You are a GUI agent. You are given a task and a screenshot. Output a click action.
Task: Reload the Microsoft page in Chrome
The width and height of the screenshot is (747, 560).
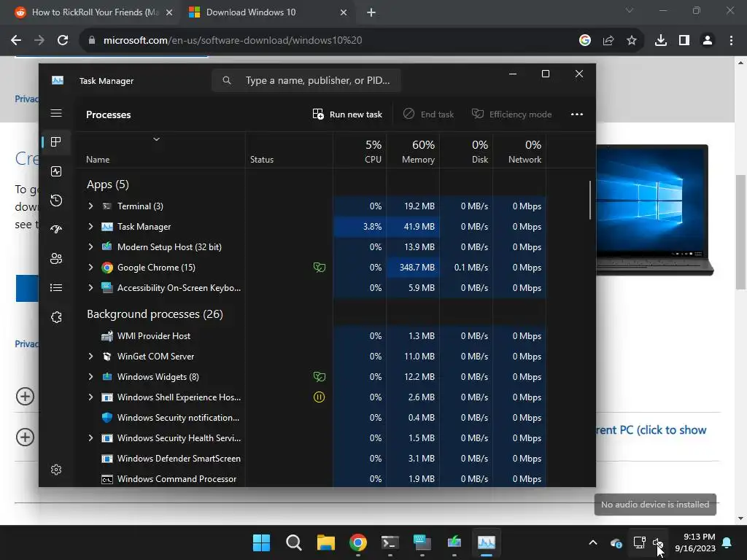pyautogui.click(x=63, y=41)
